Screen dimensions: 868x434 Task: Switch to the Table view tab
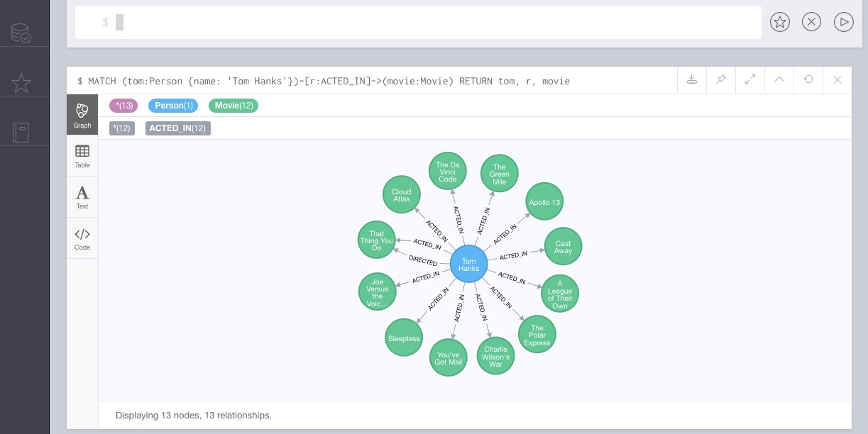click(82, 156)
